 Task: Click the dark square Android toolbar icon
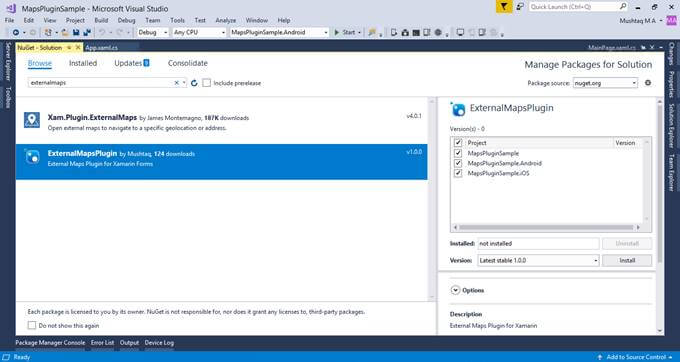click(416, 33)
